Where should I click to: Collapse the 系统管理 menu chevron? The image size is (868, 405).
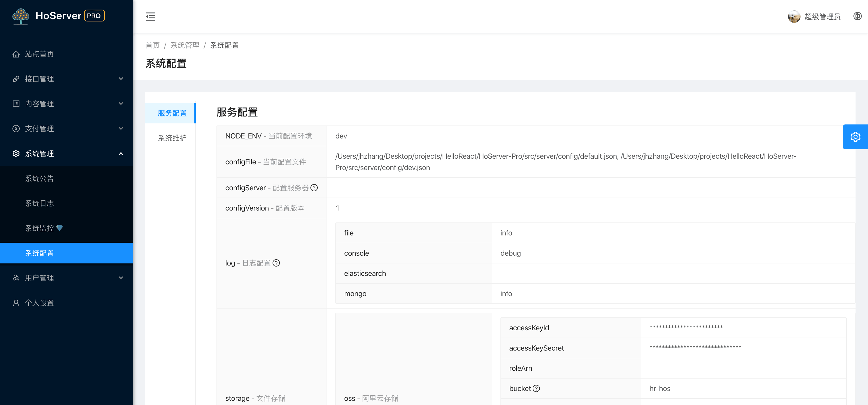(x=121, y=153)
